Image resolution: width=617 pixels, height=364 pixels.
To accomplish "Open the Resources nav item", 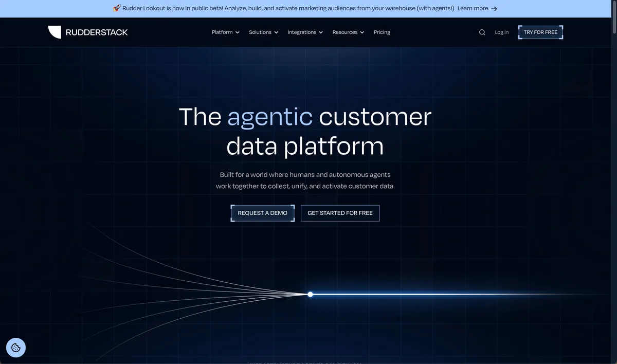I will click(349, 32).
